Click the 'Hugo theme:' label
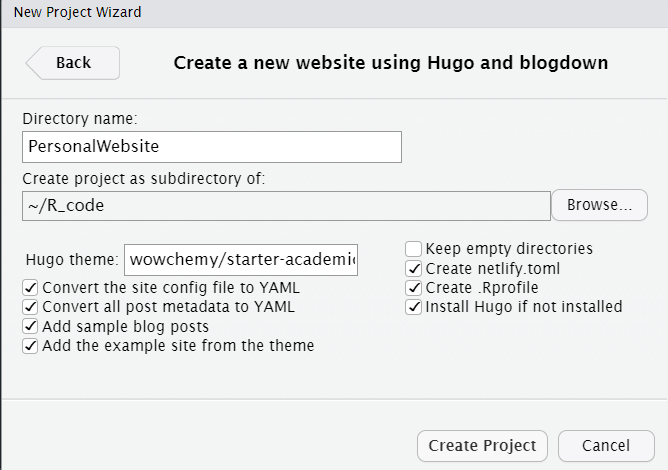Image resolution: width=668 pixels, height=470 pixels. point(72,260)
